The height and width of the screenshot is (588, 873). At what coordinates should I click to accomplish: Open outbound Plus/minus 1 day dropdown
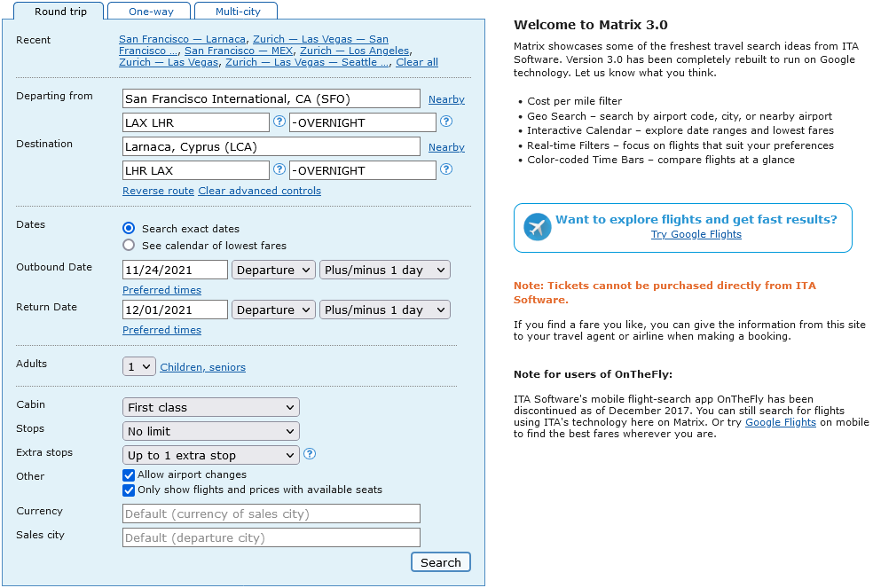(385, 270)
